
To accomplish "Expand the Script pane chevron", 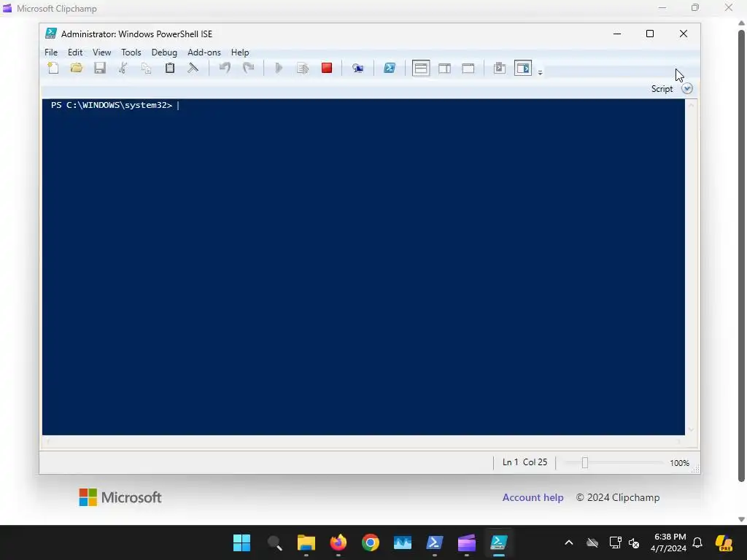I will 687,88.
